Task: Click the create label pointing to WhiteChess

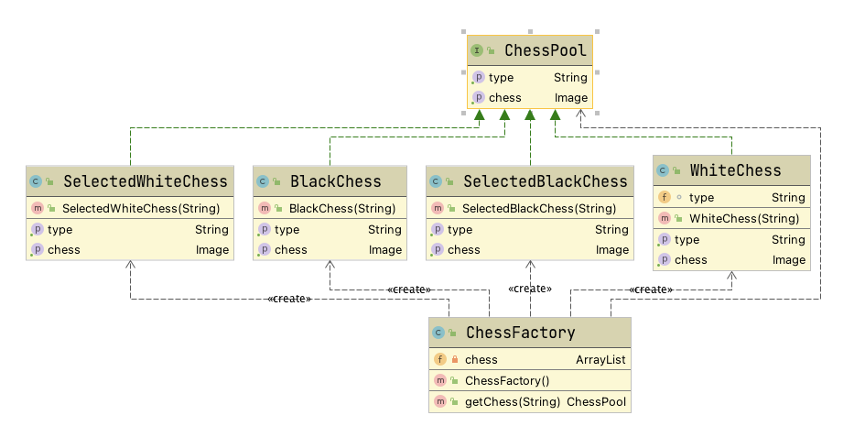Action: point(651,289)
